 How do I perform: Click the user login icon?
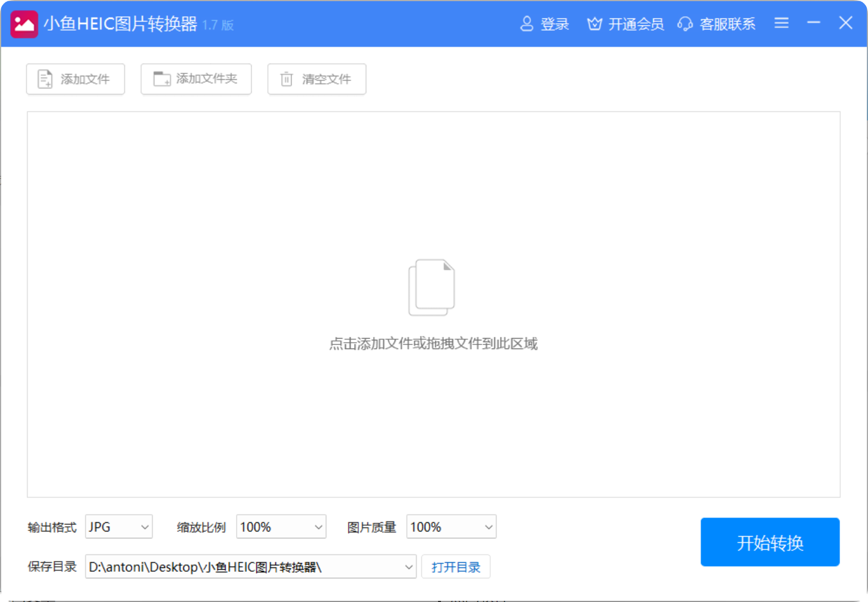(x=527, y=24)
